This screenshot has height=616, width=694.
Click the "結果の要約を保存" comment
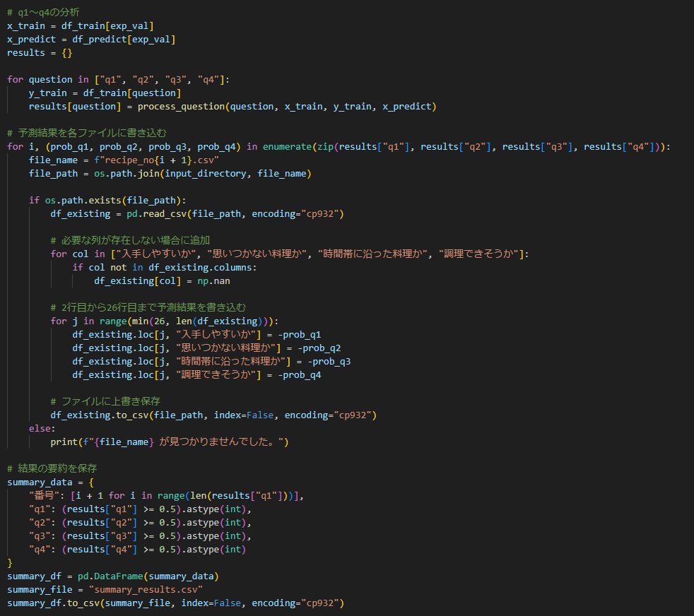point(52,468)
